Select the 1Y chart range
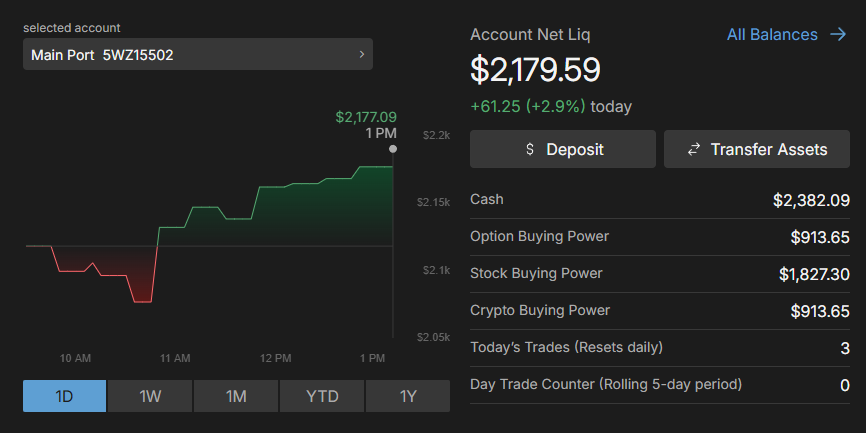 pyautogui.click(x=408, y=396)
